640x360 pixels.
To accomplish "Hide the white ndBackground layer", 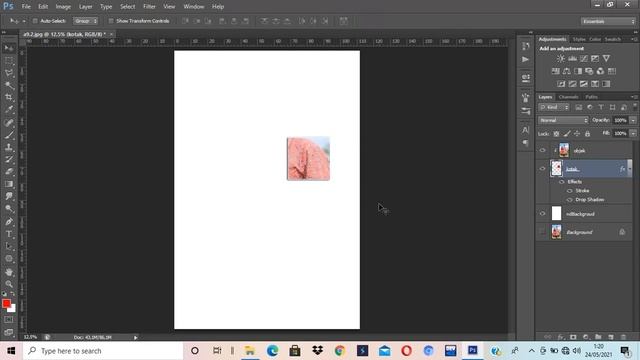I will [542, 213].
